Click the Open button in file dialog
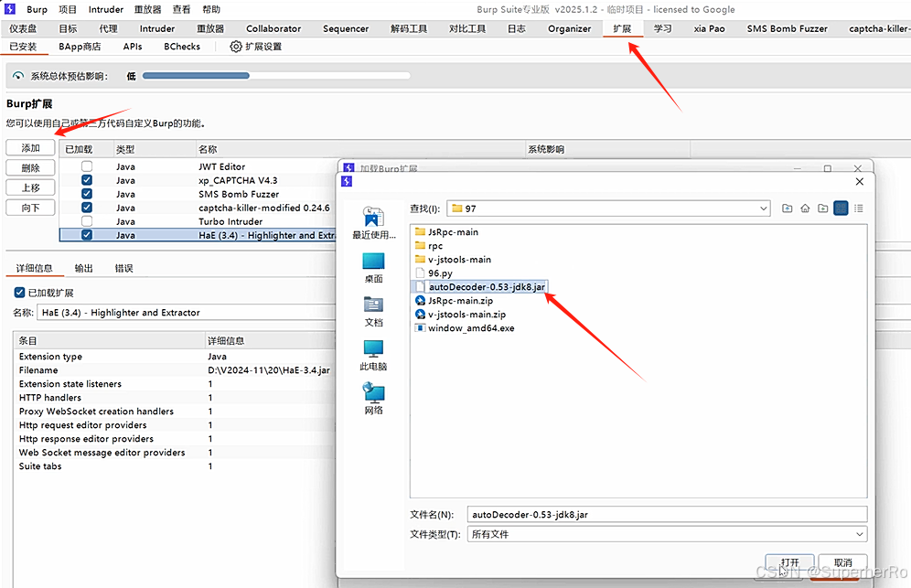Image resolution: width=911 pixels, height=588 pixels. click(x=789, y=562)
